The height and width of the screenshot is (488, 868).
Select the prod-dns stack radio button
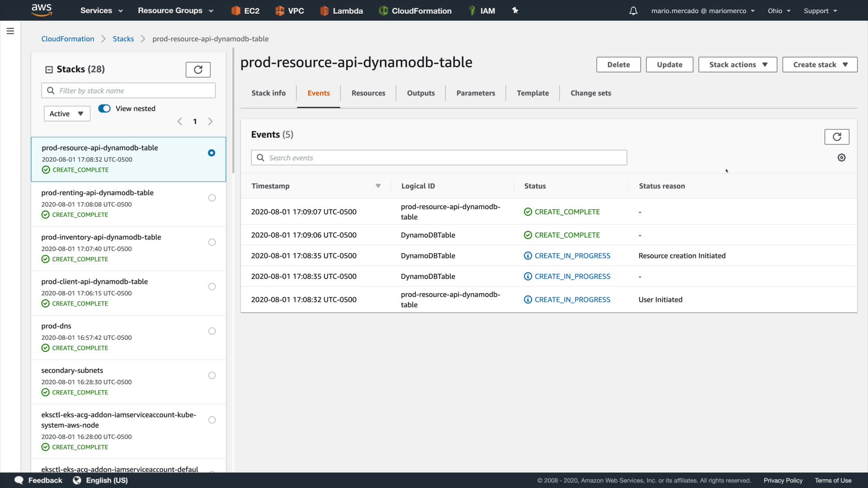tap(212, 331)
